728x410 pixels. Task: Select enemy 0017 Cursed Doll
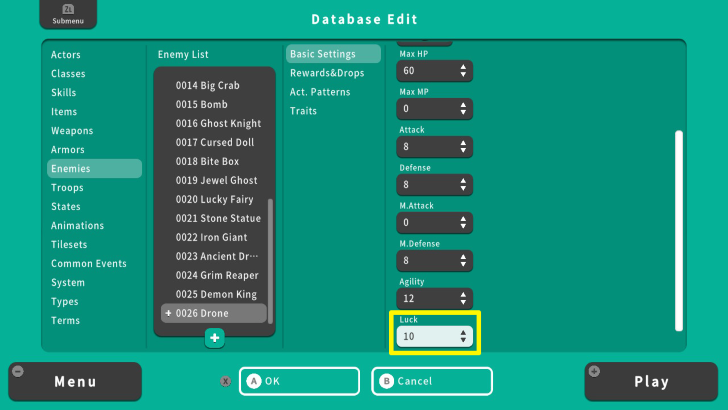(214, 143)
